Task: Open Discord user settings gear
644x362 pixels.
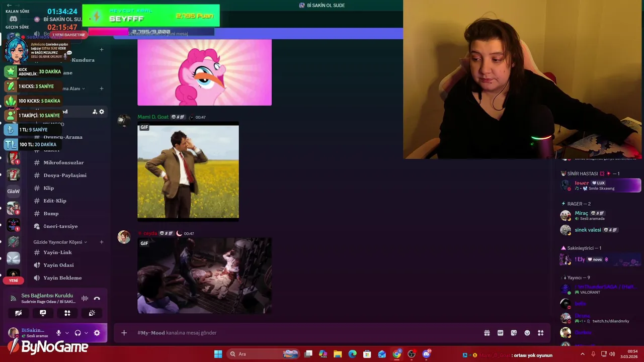Action: (x=97, y=333)
